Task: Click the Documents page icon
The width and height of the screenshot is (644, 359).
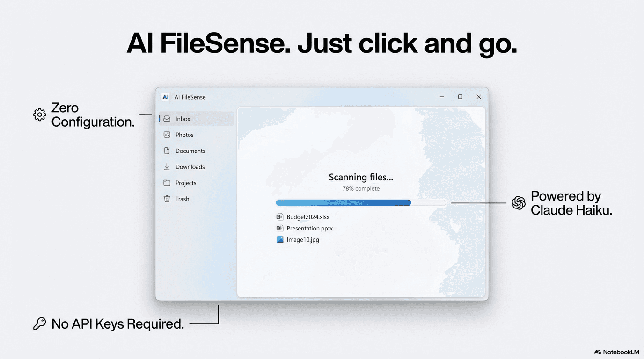Action: point(167,150)
